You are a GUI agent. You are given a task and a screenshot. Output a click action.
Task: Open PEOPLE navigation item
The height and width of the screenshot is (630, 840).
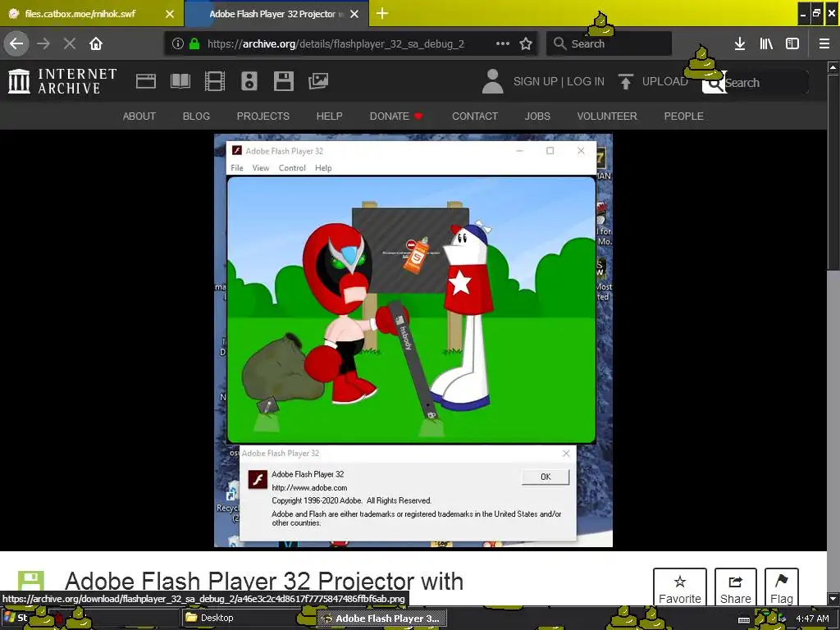coord(684,116)
